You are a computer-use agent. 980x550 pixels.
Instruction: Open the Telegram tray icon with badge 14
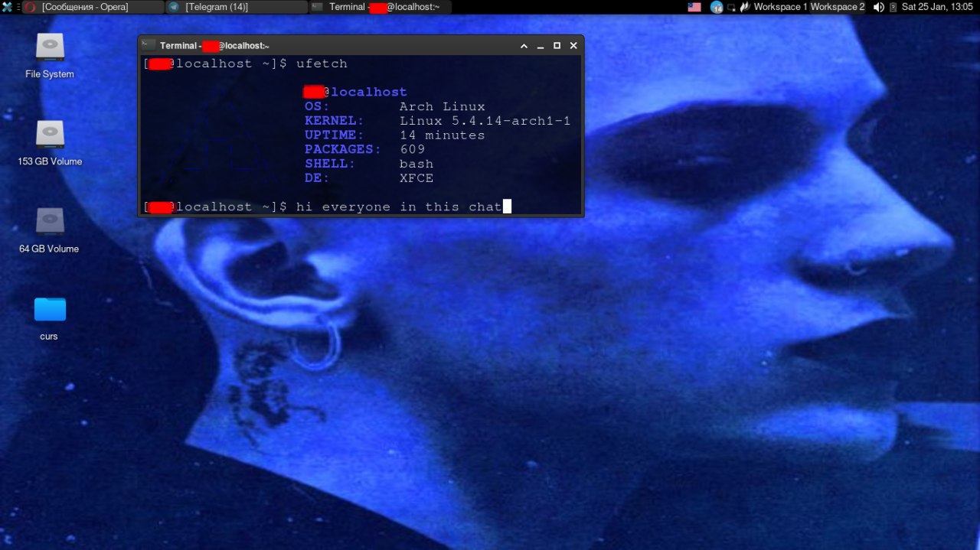(717, 7)
